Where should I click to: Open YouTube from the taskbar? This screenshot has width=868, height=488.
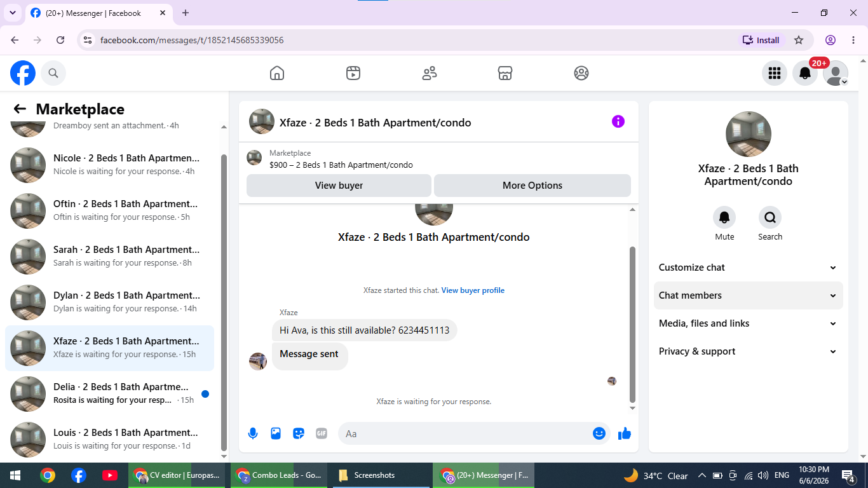[109, 475]
